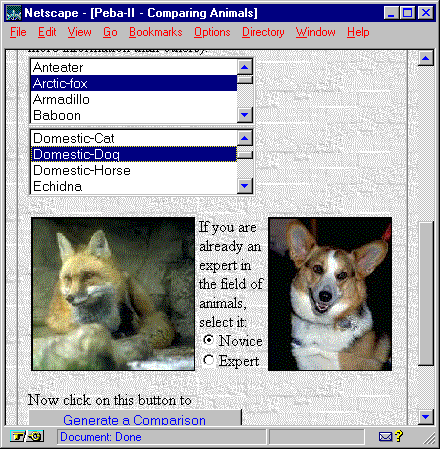This screenshot has width=440, height=449.
Task: Open the Options menu
Action: (x=212, y=32)
